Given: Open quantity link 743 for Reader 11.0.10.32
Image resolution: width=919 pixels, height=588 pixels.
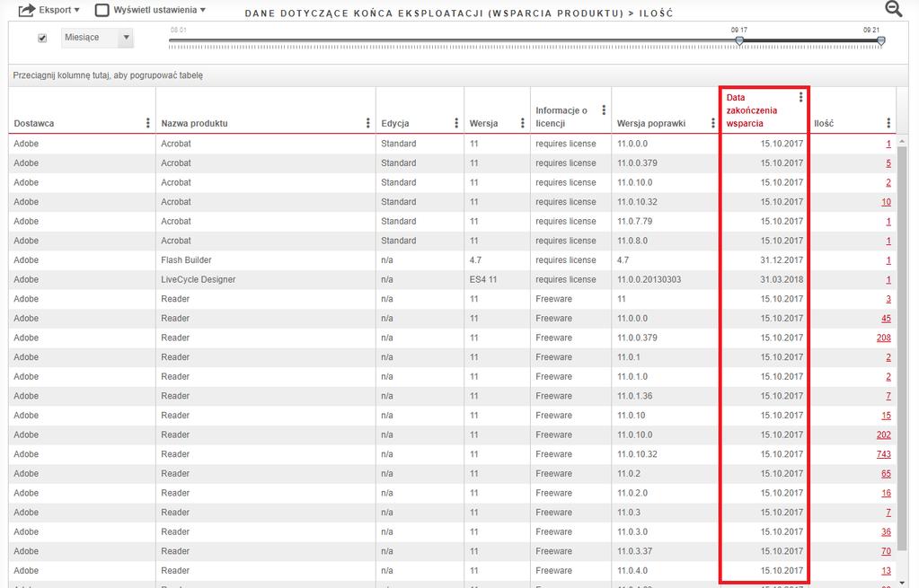Looking at the screenshot, I should pos(884,454).
